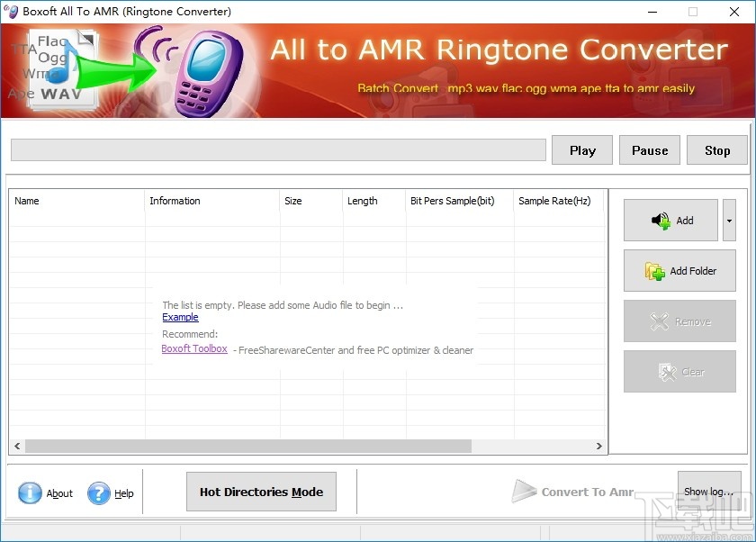This screenshot has width=756, height=542.
Task: Open the Example link
Action: pyautogui.click(x=180, y=317)
